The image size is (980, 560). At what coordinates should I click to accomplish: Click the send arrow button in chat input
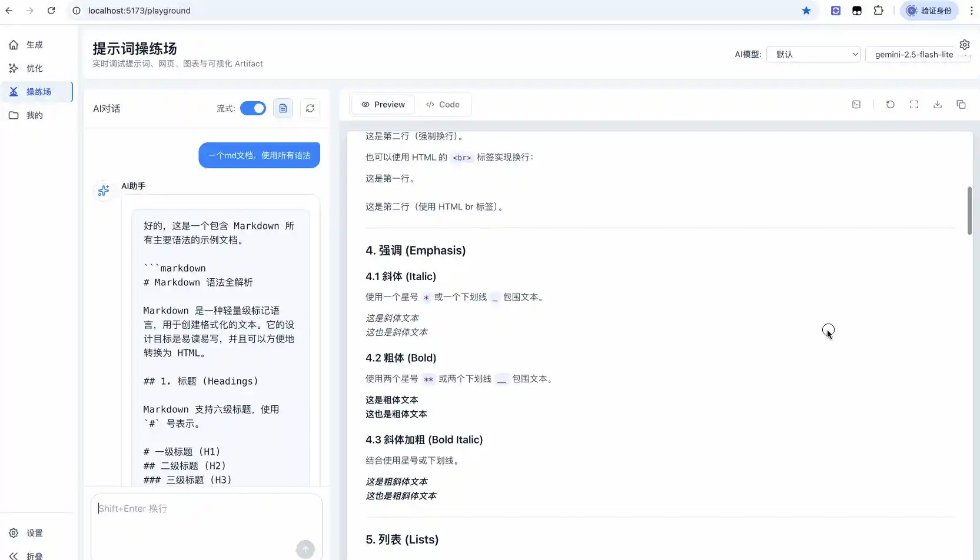click(305, 549)
